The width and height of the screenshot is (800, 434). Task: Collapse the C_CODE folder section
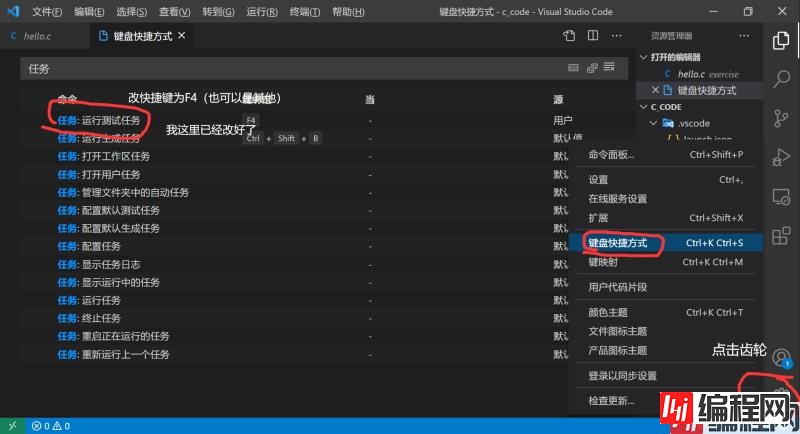pyautogui.click(x=645, y=107)
